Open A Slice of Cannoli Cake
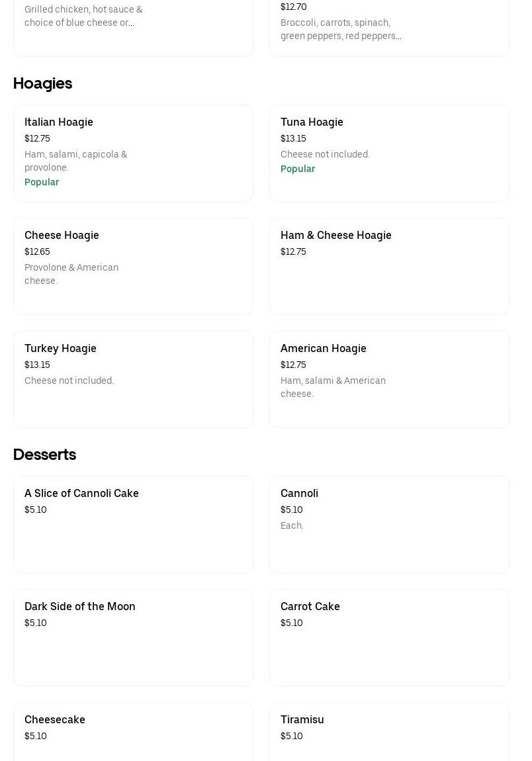Image resolution: width=532 pixels, height=761 pixels. pos(133,524)
